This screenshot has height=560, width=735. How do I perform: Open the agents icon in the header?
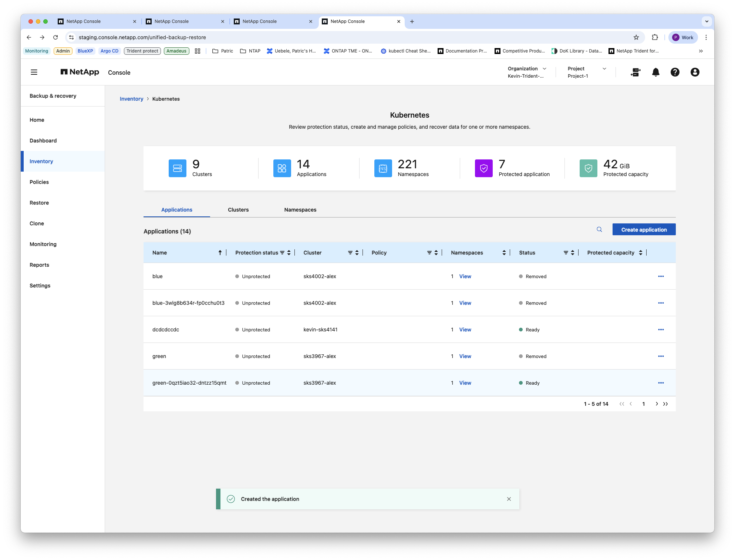pyautogui.click(x=635, y=72)
